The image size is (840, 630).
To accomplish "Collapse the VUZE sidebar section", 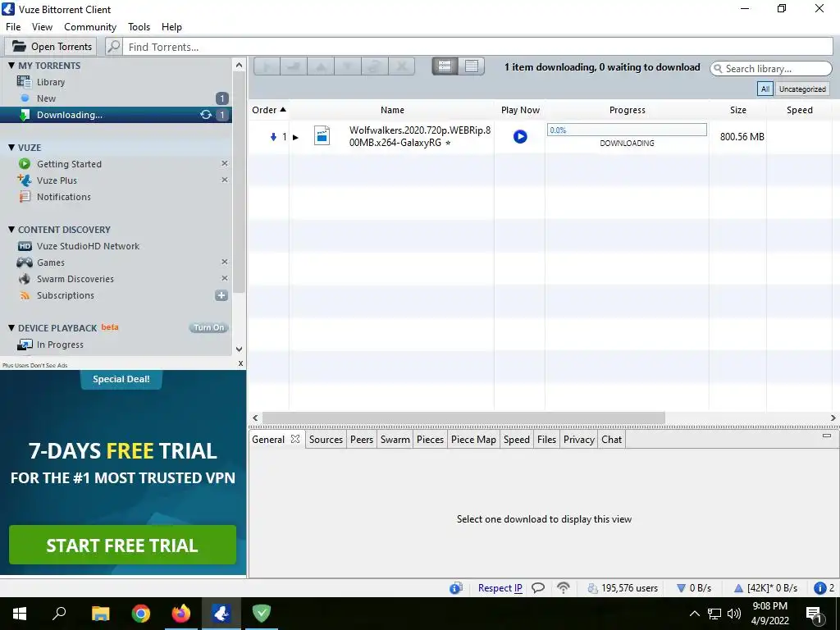I will tap(11, 148).
